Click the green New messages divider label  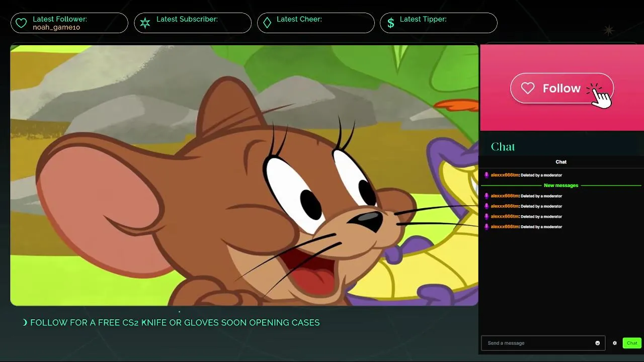561,186
